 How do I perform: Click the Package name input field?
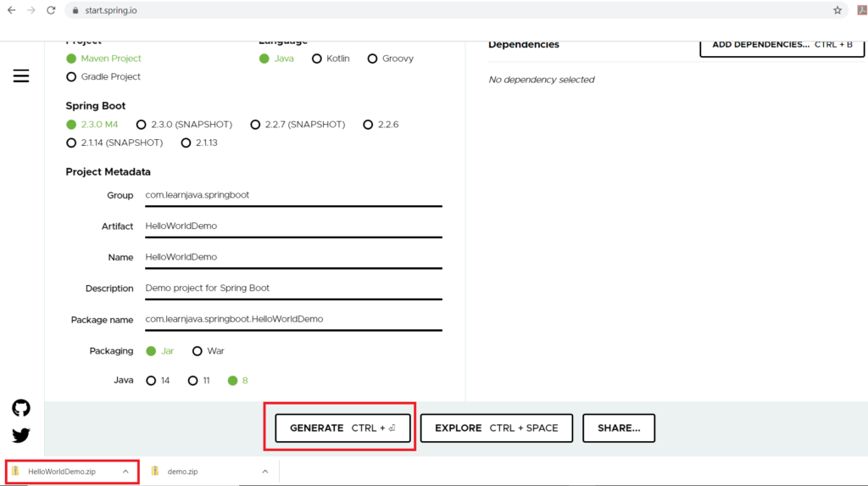[293, 320]
